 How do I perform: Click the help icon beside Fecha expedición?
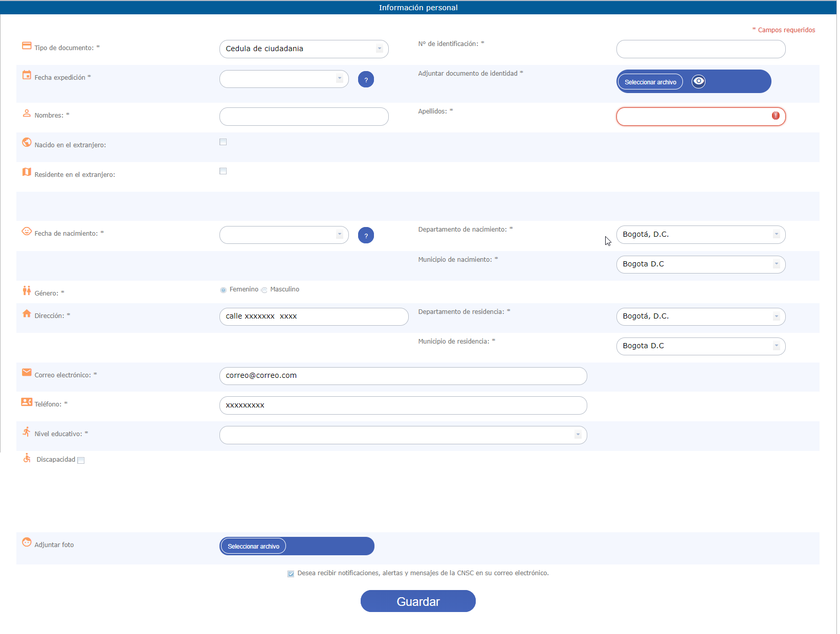pyautogui.click(x=366, y=80)
